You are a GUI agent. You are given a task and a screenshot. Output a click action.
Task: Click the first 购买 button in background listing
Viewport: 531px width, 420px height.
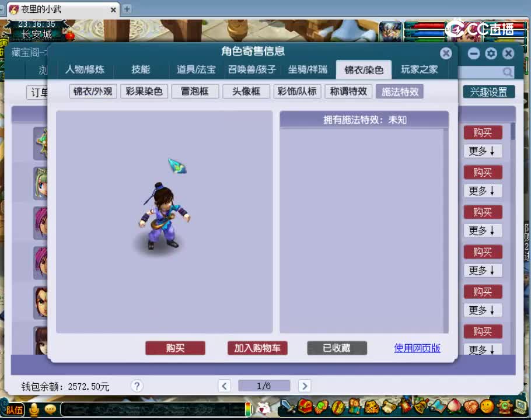pyautogui.click(x=483, y=132)
